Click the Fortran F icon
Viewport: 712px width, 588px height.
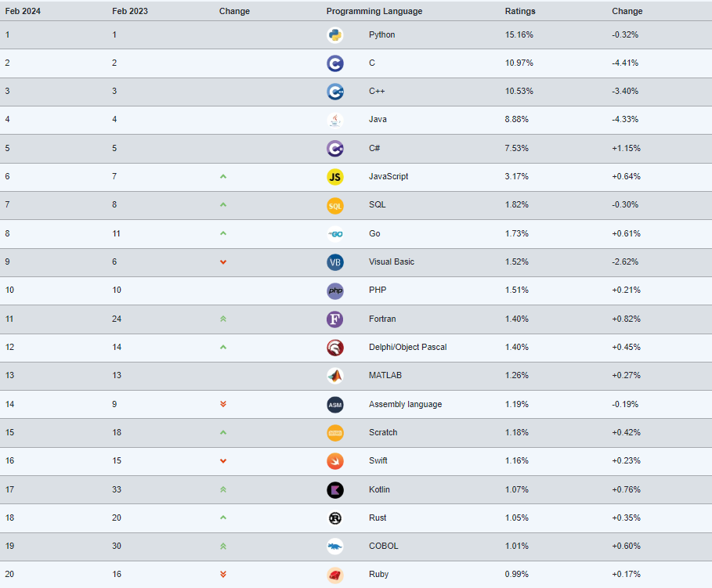click(335, 319)
